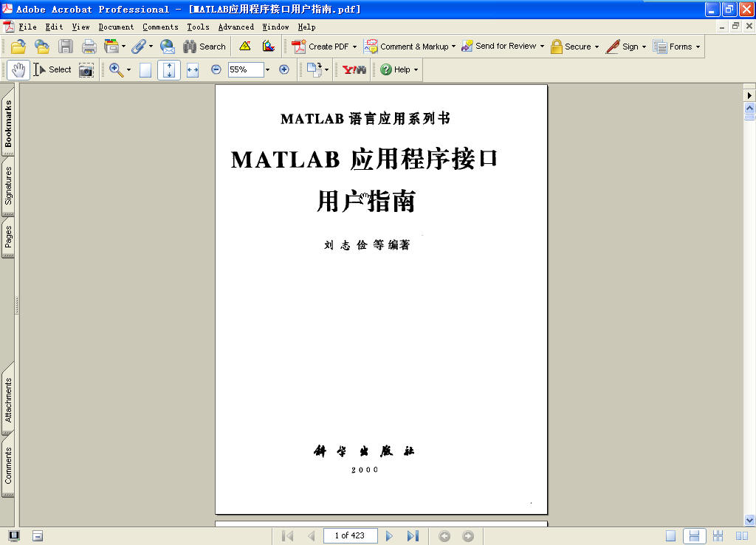This screenshot has width=756, height=545.
Task: Toggle Fit Page view button
Action: [x=169, y=70]
